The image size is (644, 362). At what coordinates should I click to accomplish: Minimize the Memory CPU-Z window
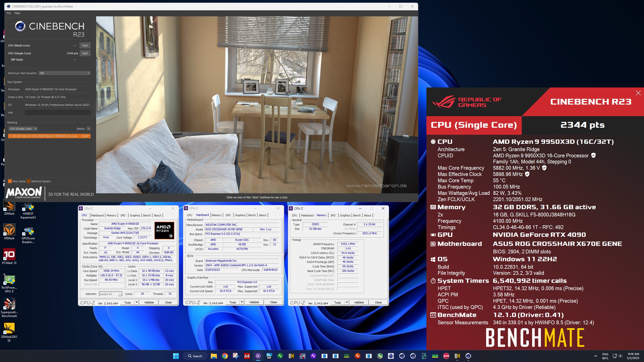coord(360,208)
